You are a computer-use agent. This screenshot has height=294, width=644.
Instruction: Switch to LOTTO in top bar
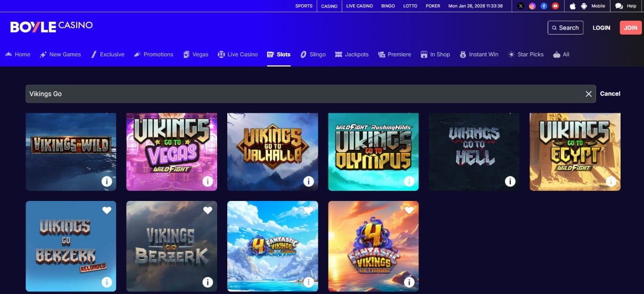tap(410, 6)
